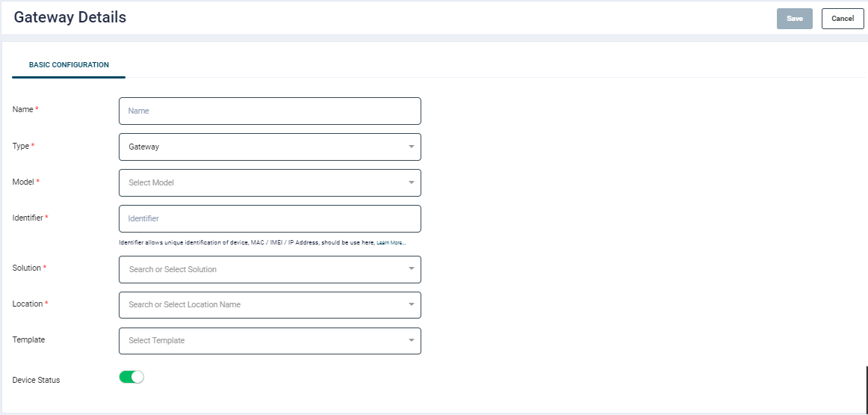Screen dimensions: 868x415
Task: Click the vertical scrollbar on the right edge
Action: coord(866,389)
